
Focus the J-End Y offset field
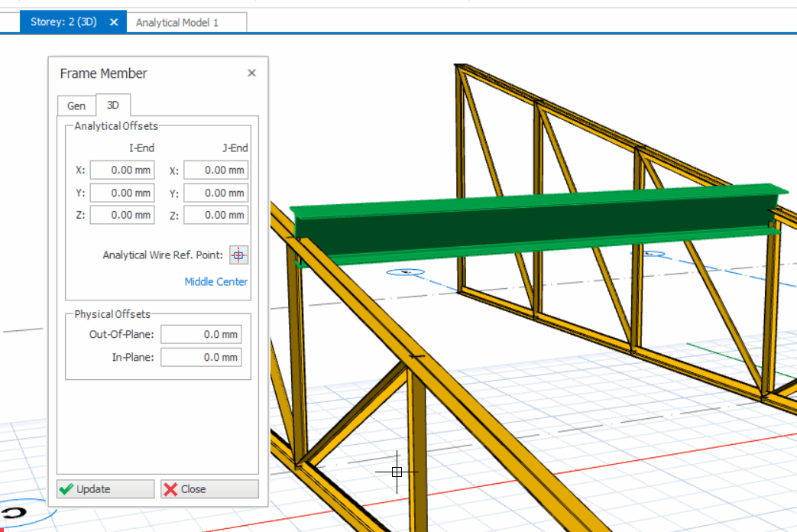click(x=216, y=193)
